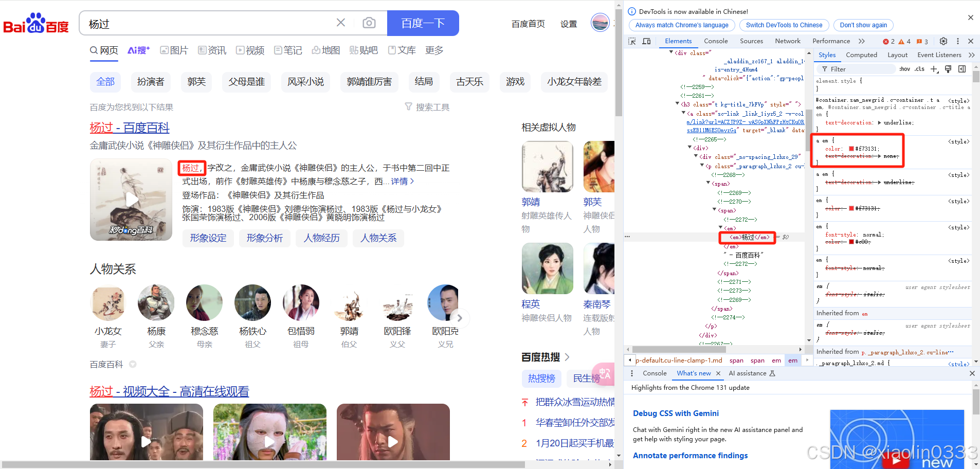The width and height of the screenshot is (980, 469).
Task: Open the Performance tab
Action: [x=831, y=41]
